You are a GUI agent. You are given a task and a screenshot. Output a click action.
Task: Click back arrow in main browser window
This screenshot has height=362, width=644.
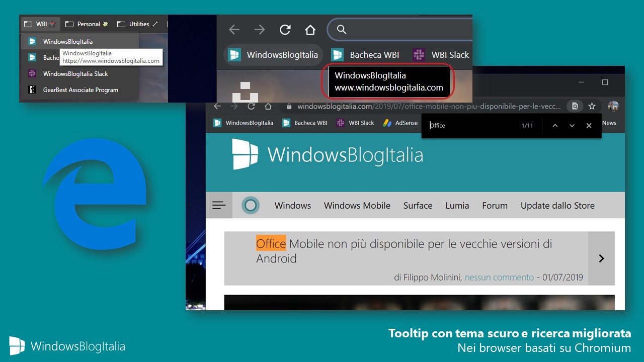(x=217, y=107)
